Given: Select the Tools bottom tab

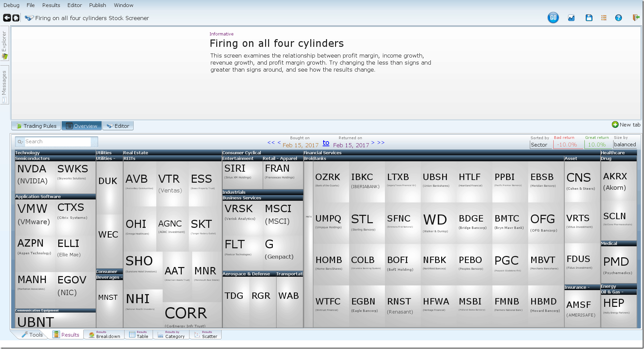Looking at the screenshot, I should click(32, 335).
